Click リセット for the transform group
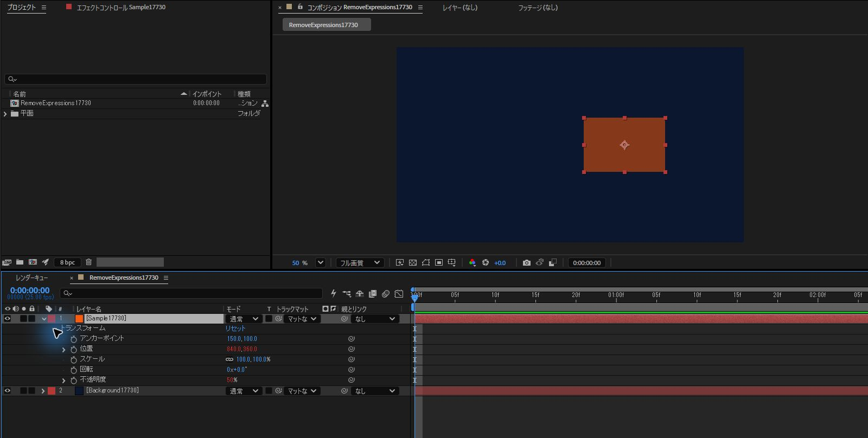Viewport: 868px width, 438px height. click(235, 328)
